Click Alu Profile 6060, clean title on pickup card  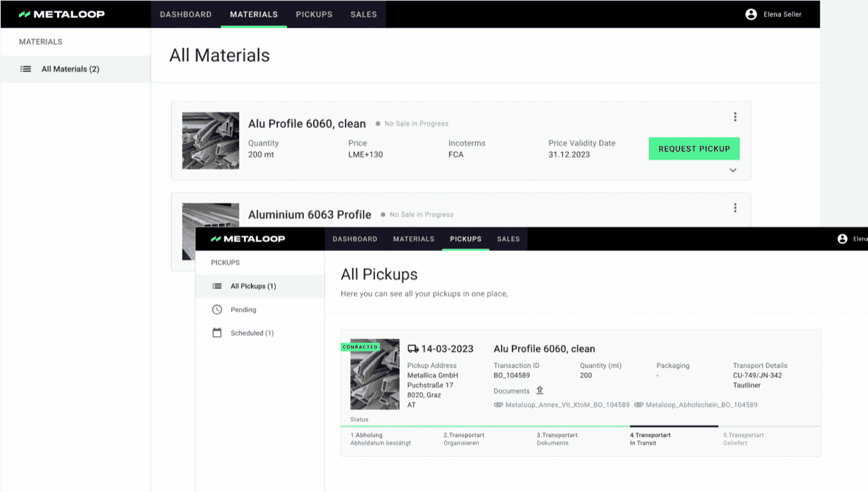pyautogui.click(x=545, y=349)
